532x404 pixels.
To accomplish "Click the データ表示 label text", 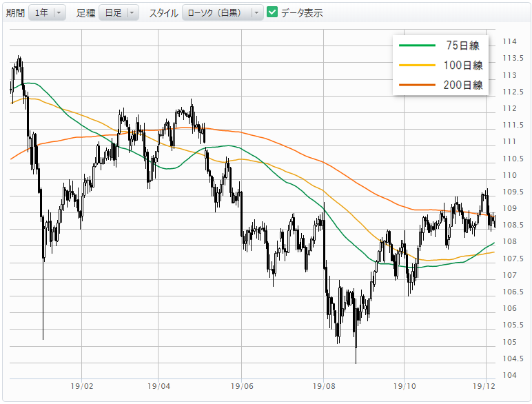I will pos(302,13).
